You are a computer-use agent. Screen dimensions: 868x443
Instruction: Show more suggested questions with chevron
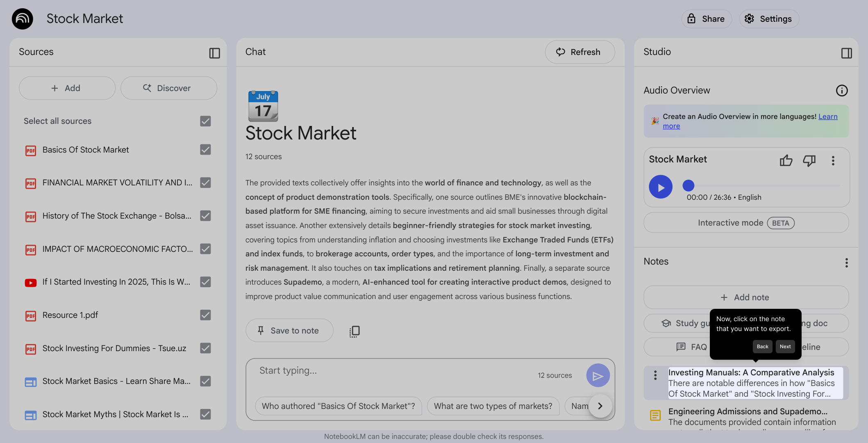[600, 406]
